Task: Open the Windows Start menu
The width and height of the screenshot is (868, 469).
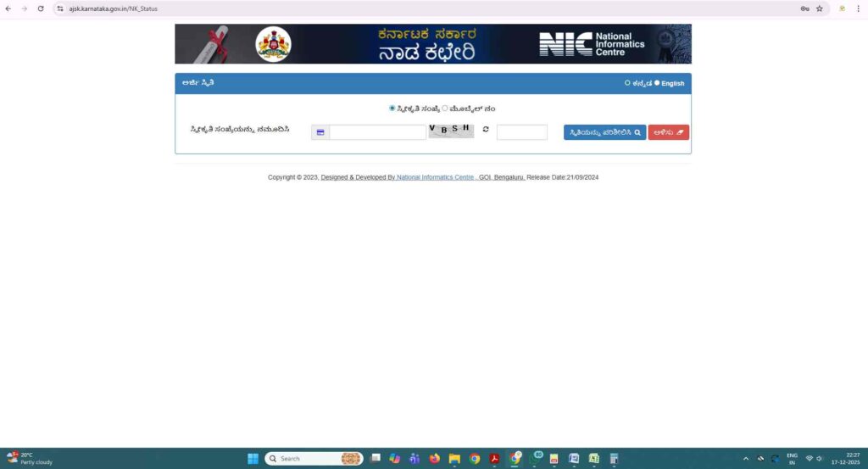Action: [x=253, y=459]
